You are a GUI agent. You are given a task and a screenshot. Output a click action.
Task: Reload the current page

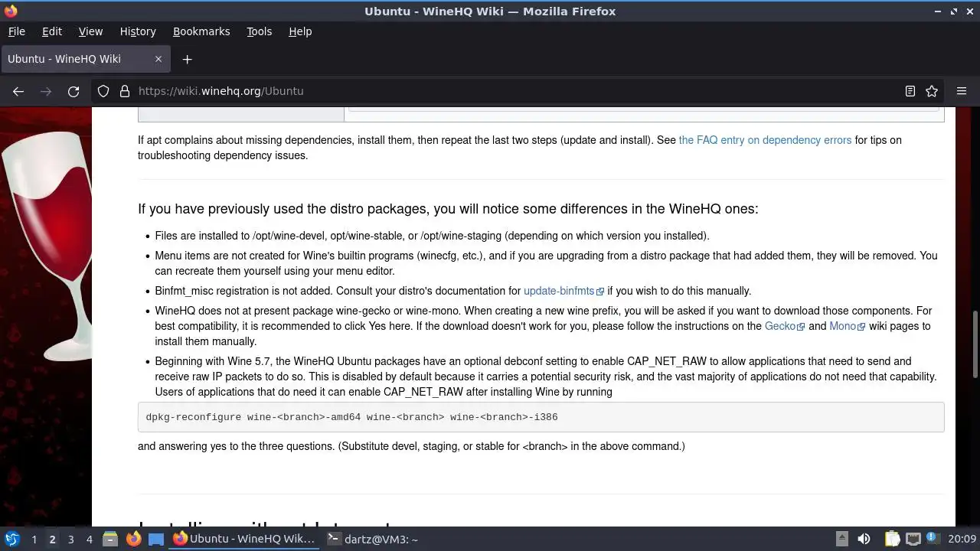tap(73, 91)
